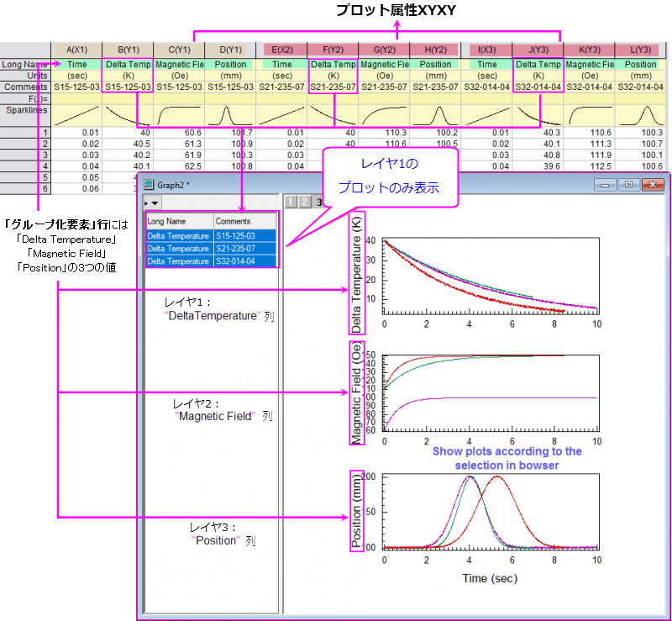Open the sparkline thumbnail in column D
The height and width of the screenshot is (621, 672).
pyautogui.click(x=230, y=115)
